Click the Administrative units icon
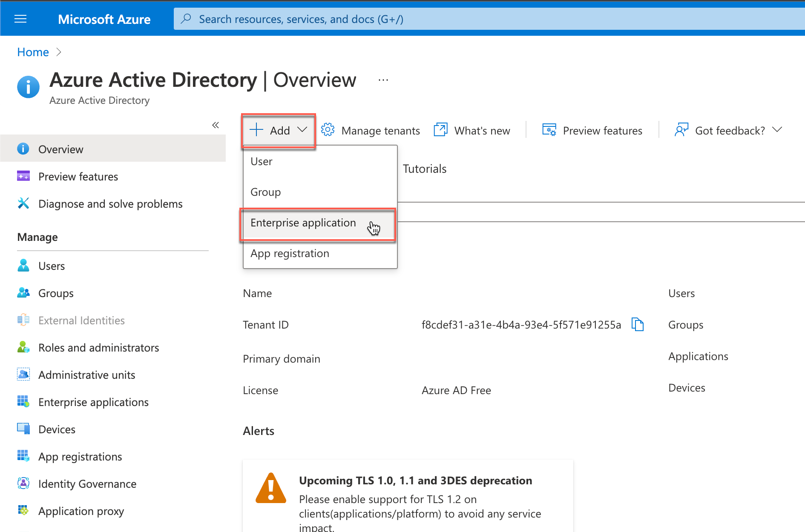 coord(23,374)
